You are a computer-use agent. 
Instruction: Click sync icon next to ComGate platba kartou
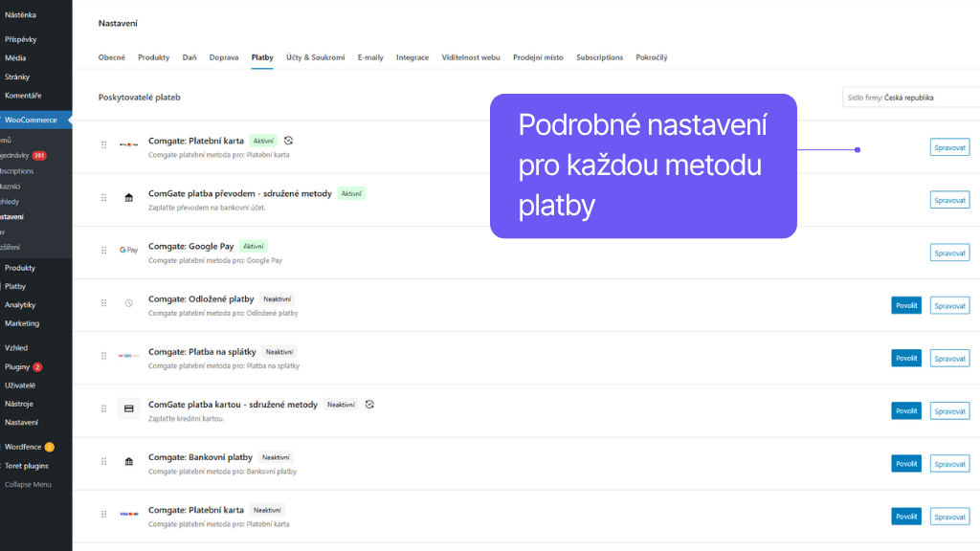369,404
